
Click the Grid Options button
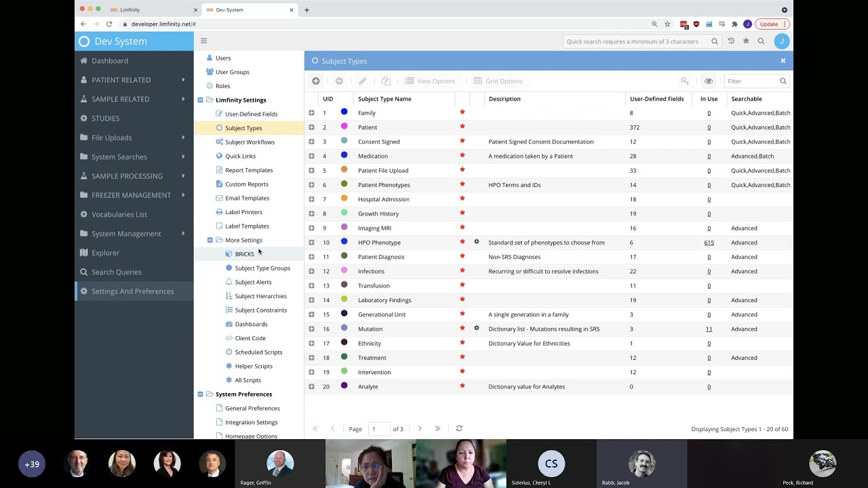pos(498,81)
